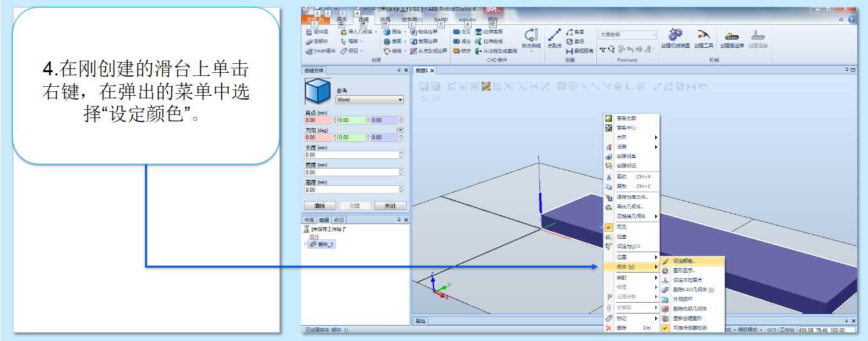Click the 表面边界 ribbon icon

point(414,42)
